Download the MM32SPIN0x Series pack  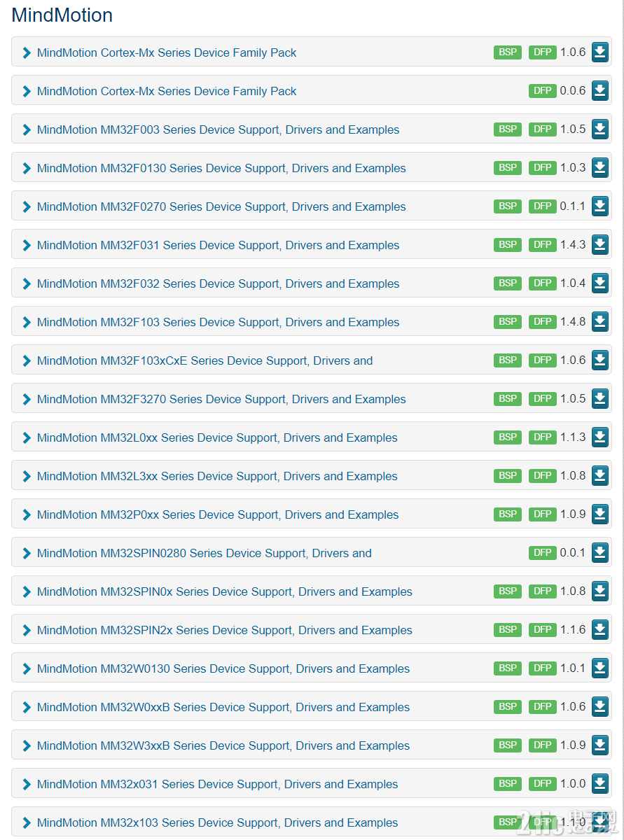(600, 591)
